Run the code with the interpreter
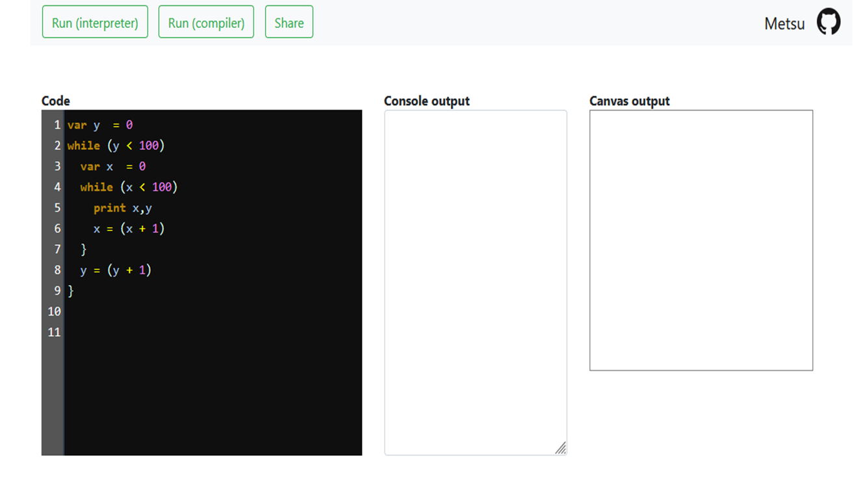Image resolution: width=868 pixels, height=498 pixels. (95, 21)
